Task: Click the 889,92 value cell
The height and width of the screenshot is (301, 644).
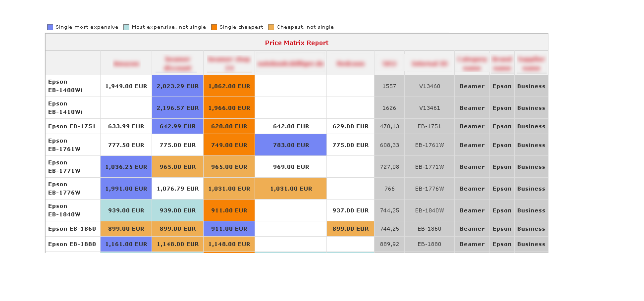Action: coord(389,244)
